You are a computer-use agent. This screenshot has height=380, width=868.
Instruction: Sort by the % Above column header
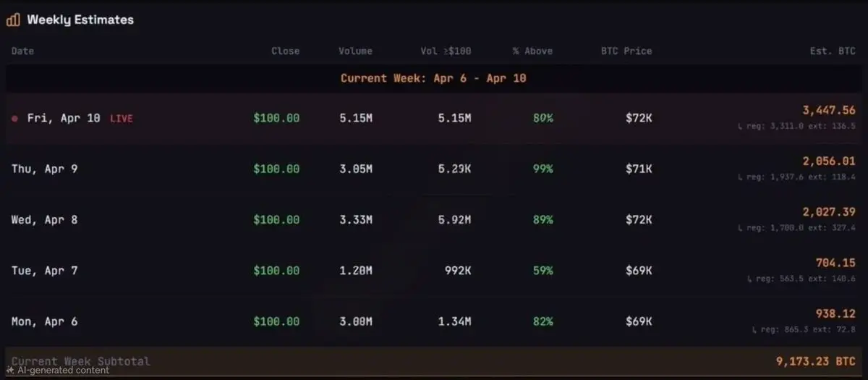532,51
